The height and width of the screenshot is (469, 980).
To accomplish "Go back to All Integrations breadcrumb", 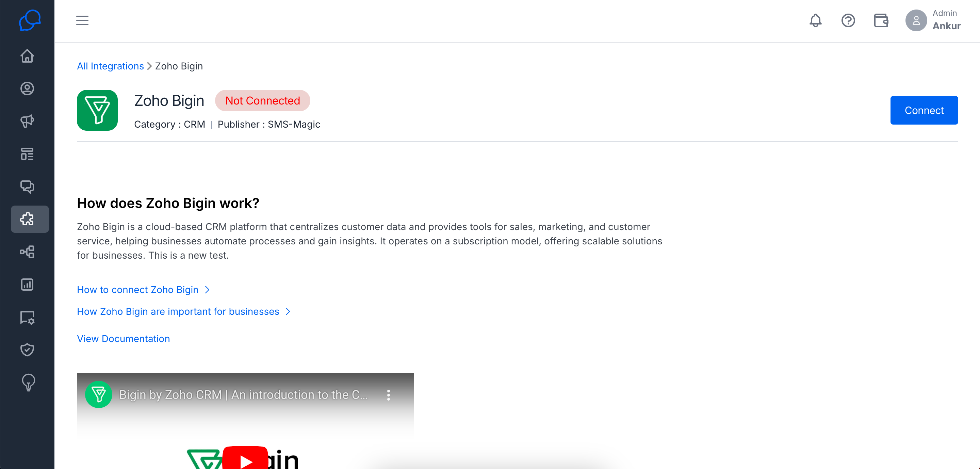I will [x=110, y=66].
